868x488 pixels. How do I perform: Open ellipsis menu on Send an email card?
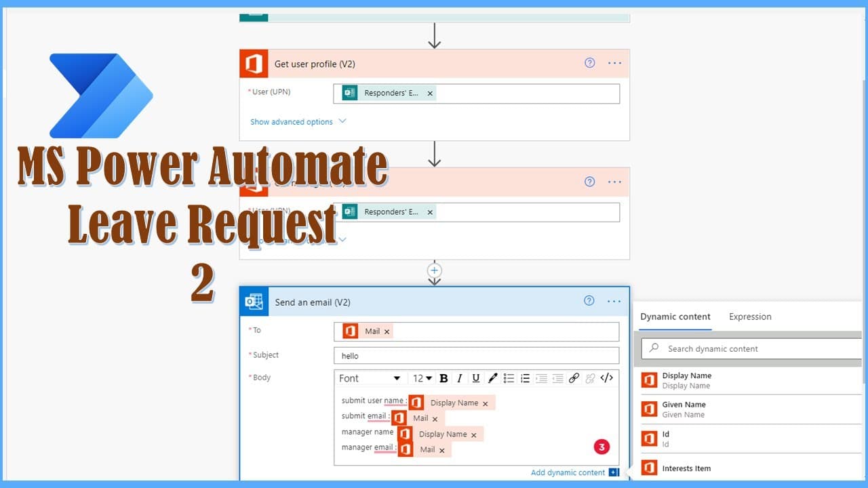click(x=614, y=302)
